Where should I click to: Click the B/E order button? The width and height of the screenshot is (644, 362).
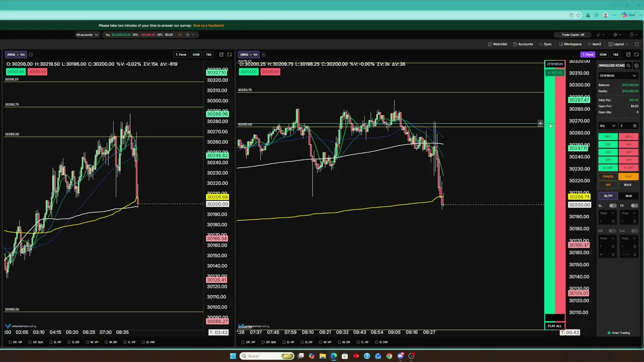[608, 185]
